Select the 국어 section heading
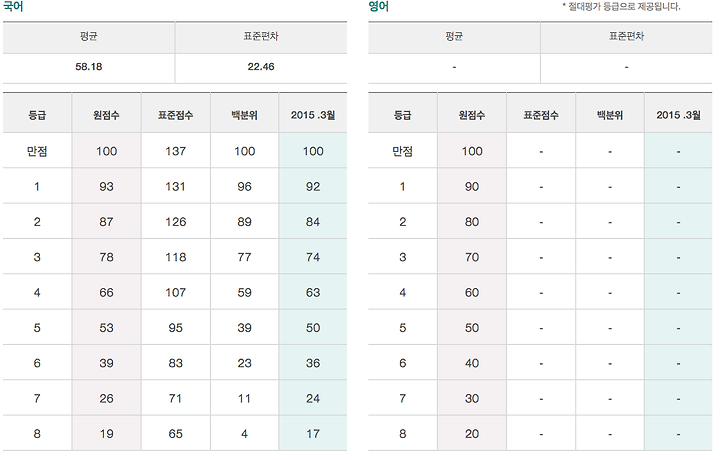Screen dimensions: 720x460 [x=13, y=6]
